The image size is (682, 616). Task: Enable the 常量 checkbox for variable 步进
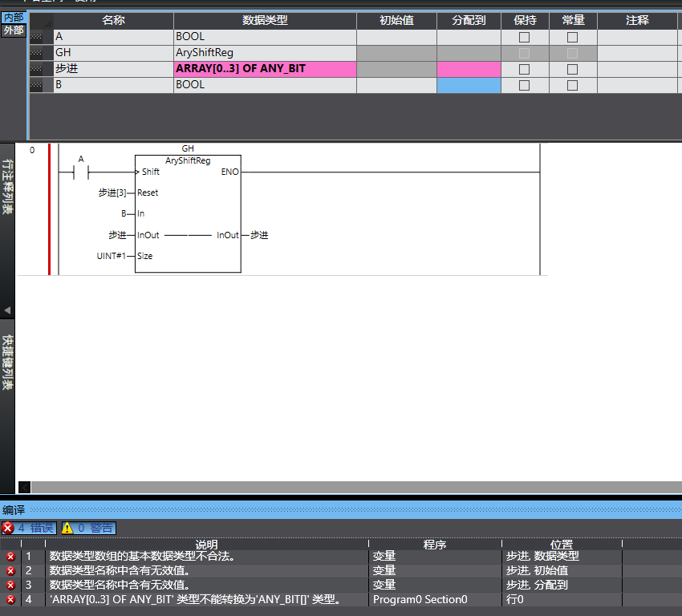[572, 69]
